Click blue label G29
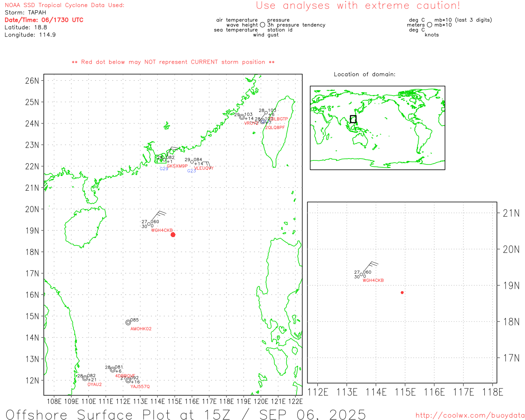This screenshot has width=525, height=420. [x=164, y=169]
